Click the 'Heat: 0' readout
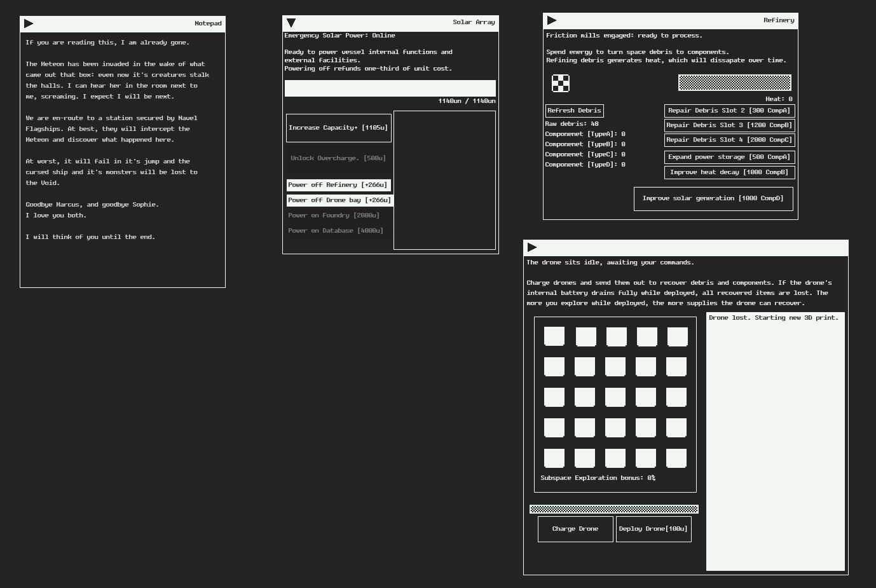This screenshot has height=588, width=876. pos(779,99)
